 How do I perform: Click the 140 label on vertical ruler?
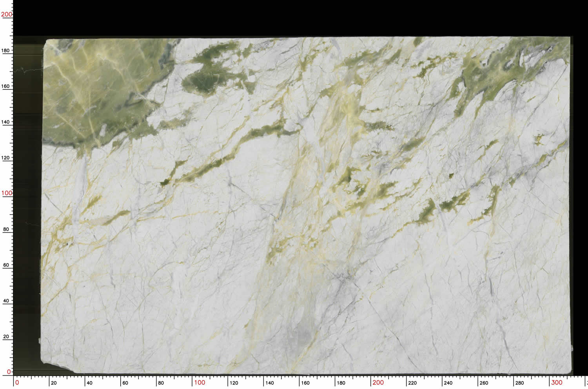[6, 122]
